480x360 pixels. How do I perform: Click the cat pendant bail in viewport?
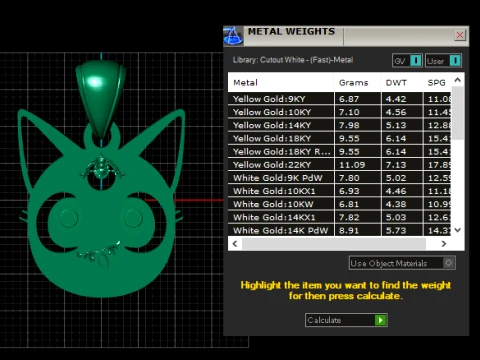[x=101, y=98]
